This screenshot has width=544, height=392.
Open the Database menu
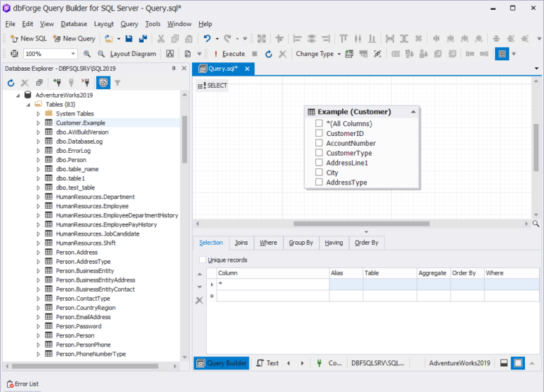(x=74, y=23)
